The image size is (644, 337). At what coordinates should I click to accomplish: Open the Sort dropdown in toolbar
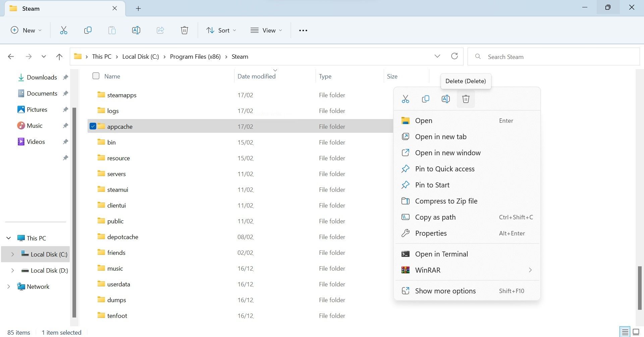click(221, 31)
